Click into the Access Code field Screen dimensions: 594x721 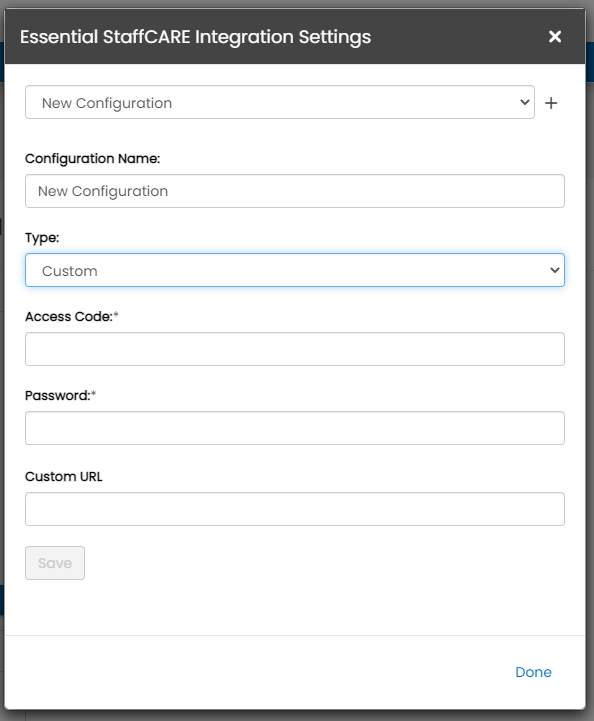pos(295,349)
